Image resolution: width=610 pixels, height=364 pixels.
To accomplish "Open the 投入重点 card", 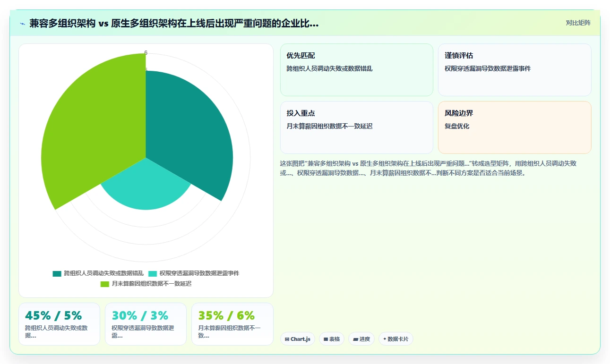I will (x=357, y=127).
